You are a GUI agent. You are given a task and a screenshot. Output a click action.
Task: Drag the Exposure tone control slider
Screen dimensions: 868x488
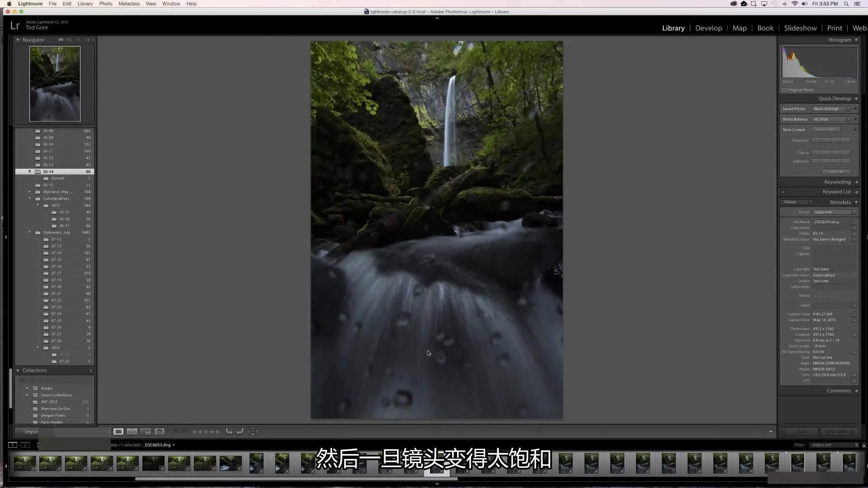pyautogui.click(x=831, y=140)
